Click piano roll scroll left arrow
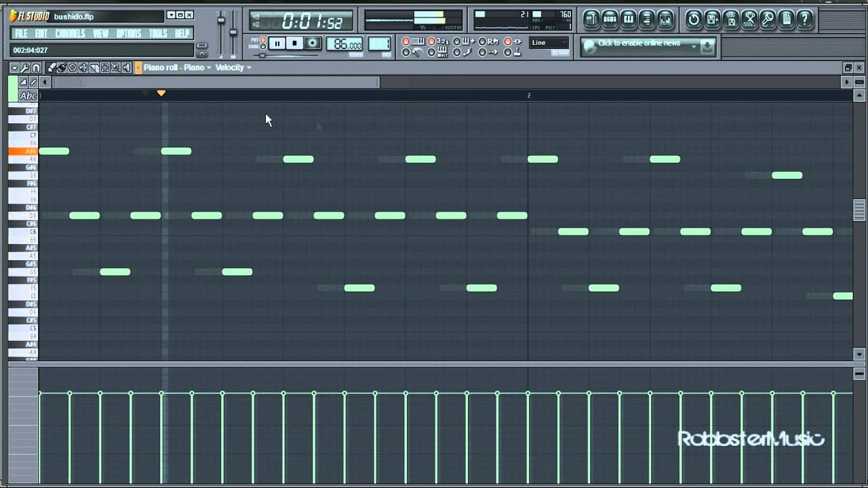The height and width of the screenshot is (488, 868). point(45,82)
